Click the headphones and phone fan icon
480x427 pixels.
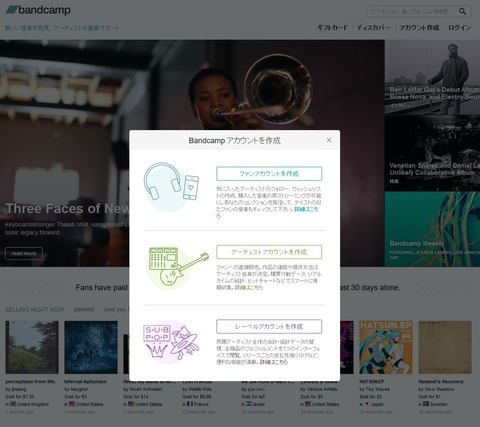pyautogui.click(x=171, y=186)
